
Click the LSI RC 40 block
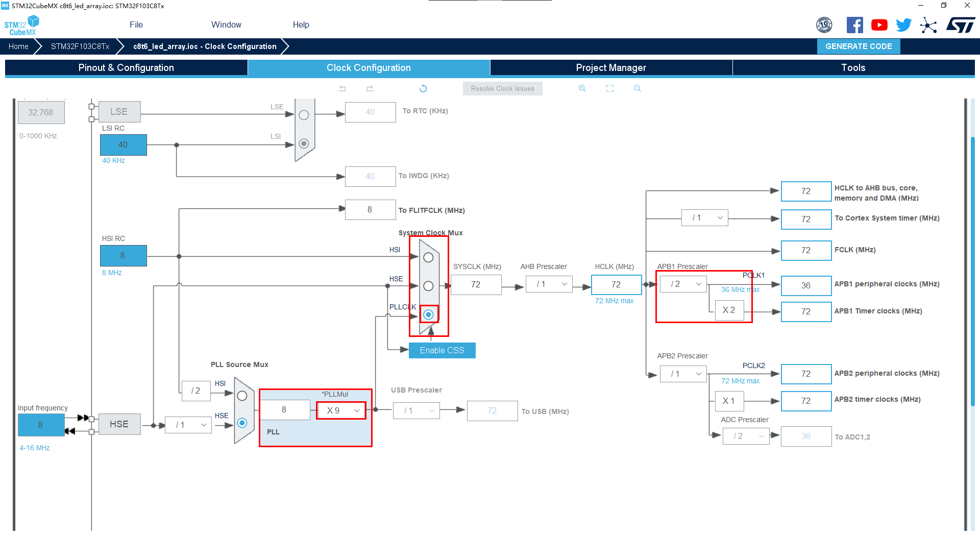123,144
